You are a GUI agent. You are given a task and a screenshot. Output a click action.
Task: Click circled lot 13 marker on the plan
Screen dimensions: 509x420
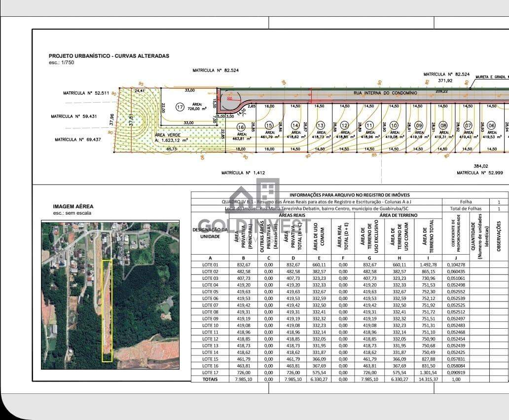point(320,125)
